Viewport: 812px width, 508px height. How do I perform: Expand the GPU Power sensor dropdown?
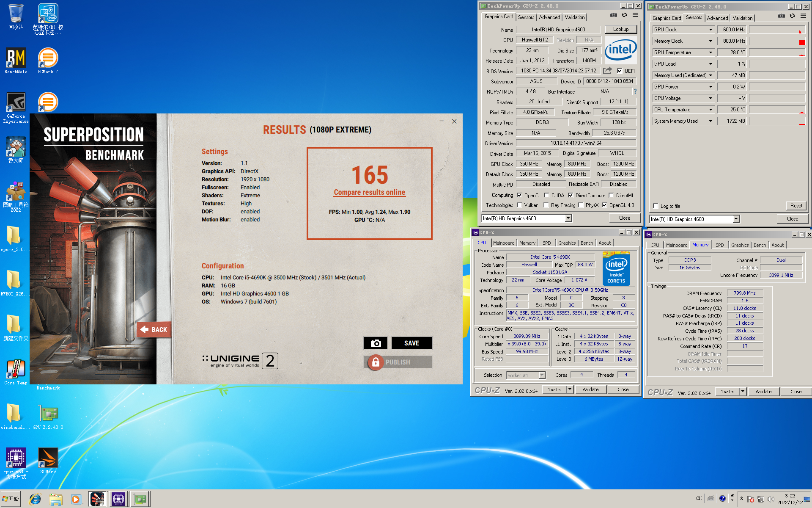[x=710, y=87]
